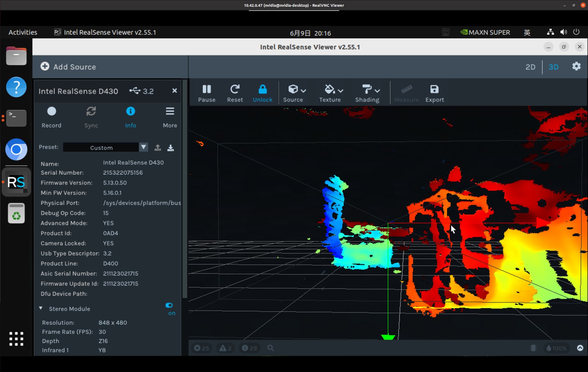Click the Info icon for the D430 camera
588x372 pixels.
[130, 111]
